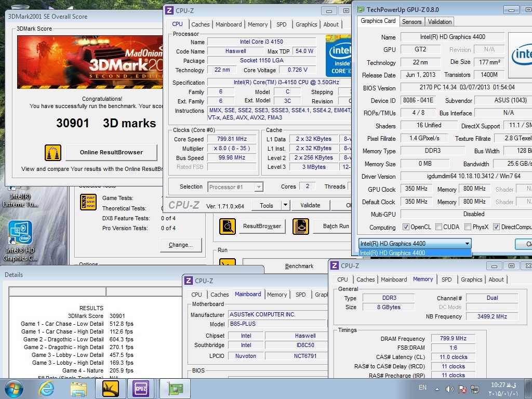Screen dimensions: 532x399
Task: Open the Processor #1 selection dropdown
Action: tap(235, 187)
